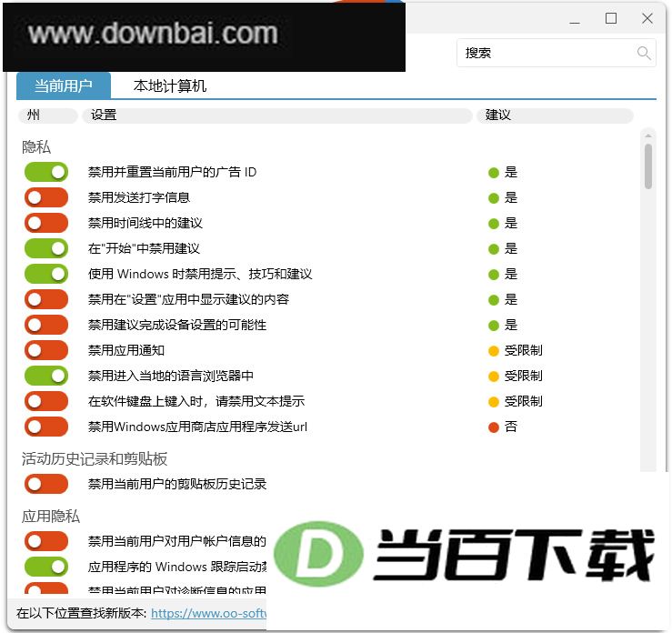Click yellow dot in 禁用进入当地的语言浏览器中 row
The height and width of the screenshot is (633, 672).
pyautogui.click(x=493, y=377)
